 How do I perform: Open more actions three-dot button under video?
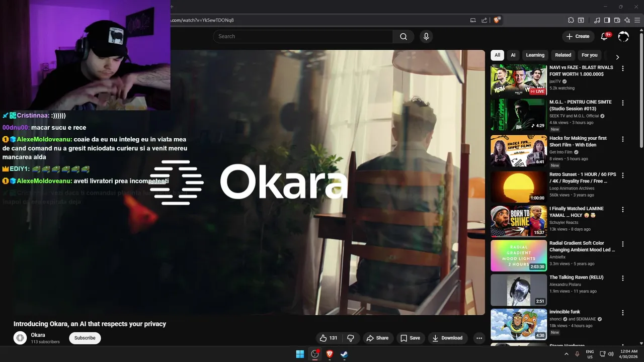(x=479, y=338)
